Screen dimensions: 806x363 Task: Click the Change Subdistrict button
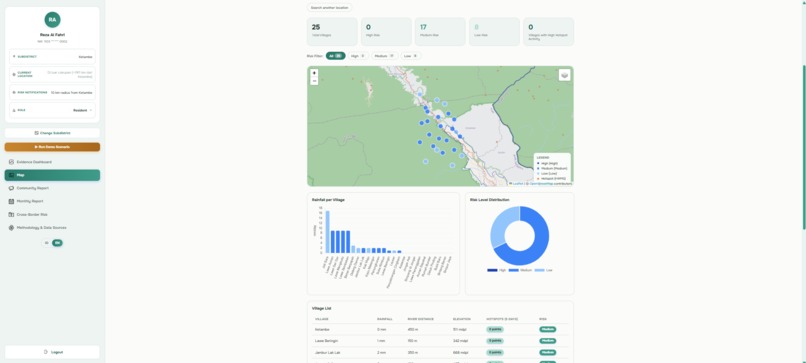52,133
